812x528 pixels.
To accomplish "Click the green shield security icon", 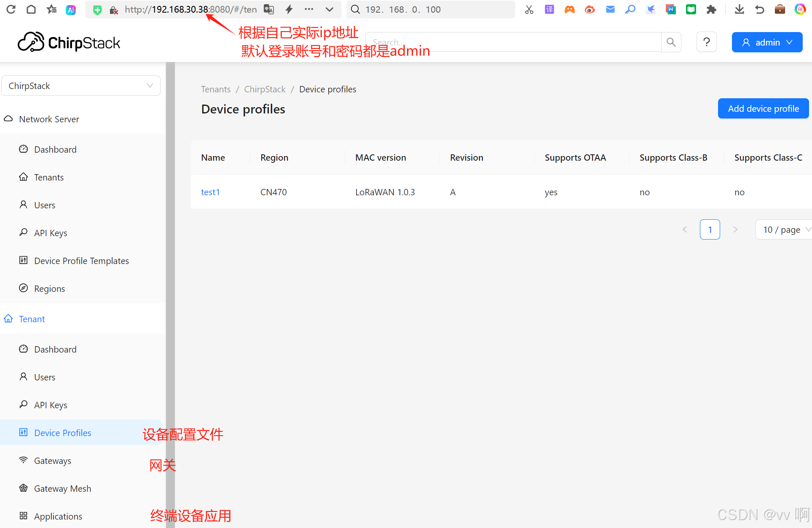I will [x=97, y=10].
